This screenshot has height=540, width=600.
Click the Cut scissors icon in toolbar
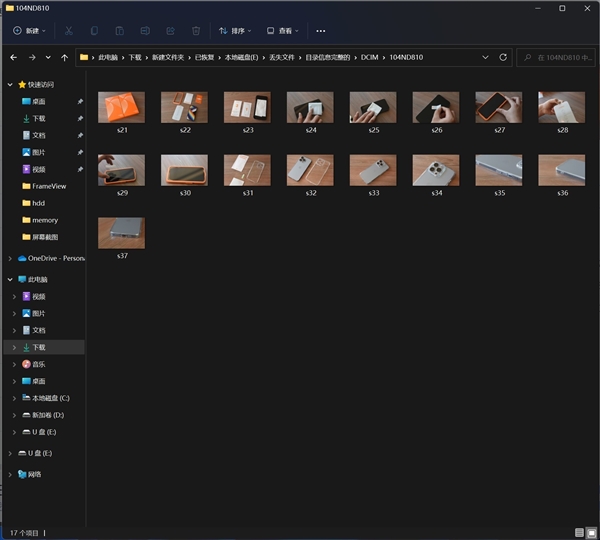69,31
